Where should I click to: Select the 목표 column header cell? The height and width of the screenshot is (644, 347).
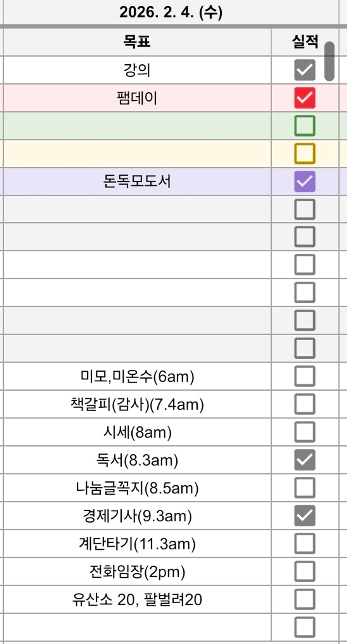[x=137, y=42]
